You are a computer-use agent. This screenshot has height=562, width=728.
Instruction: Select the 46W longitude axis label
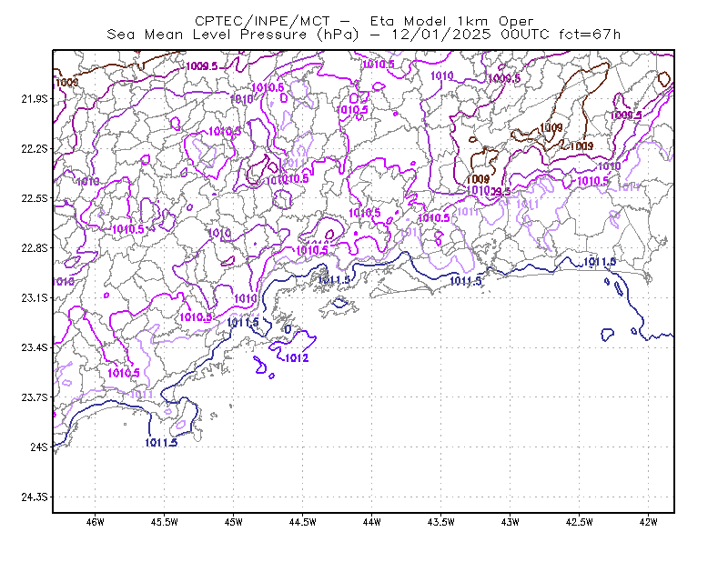tap(96, 522)
